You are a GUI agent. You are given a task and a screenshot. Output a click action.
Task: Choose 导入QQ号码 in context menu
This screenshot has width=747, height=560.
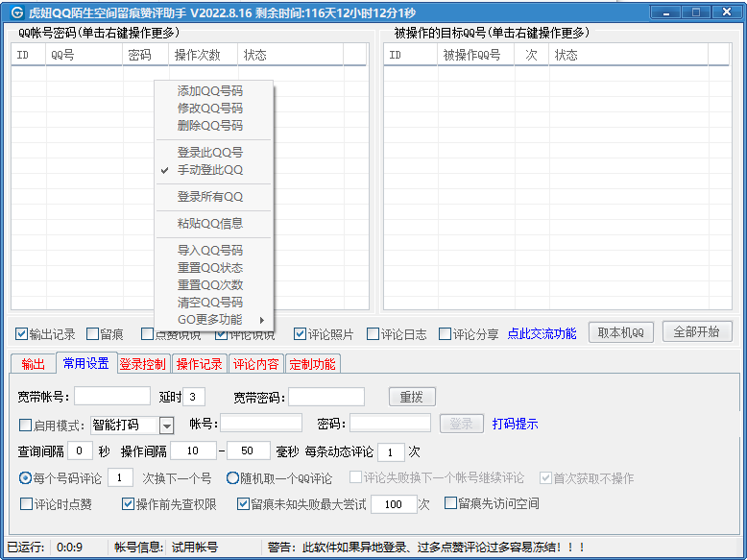[x=210, y=250]
